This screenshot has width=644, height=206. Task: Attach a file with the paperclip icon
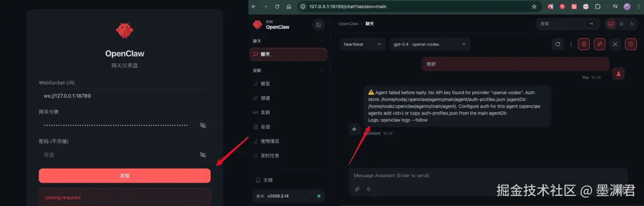coord(357,189)
